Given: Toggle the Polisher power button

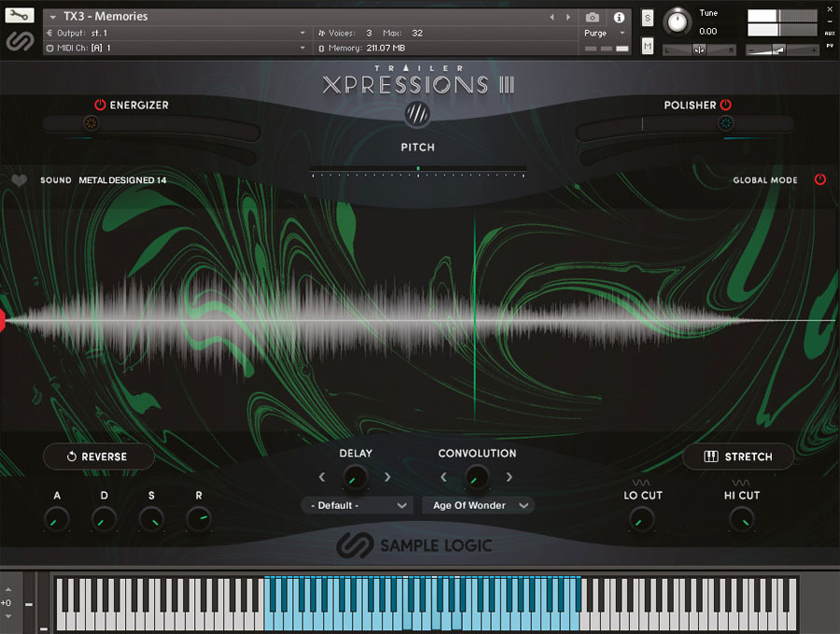Looking at the screenshot, I should click(x=725, y=105).
